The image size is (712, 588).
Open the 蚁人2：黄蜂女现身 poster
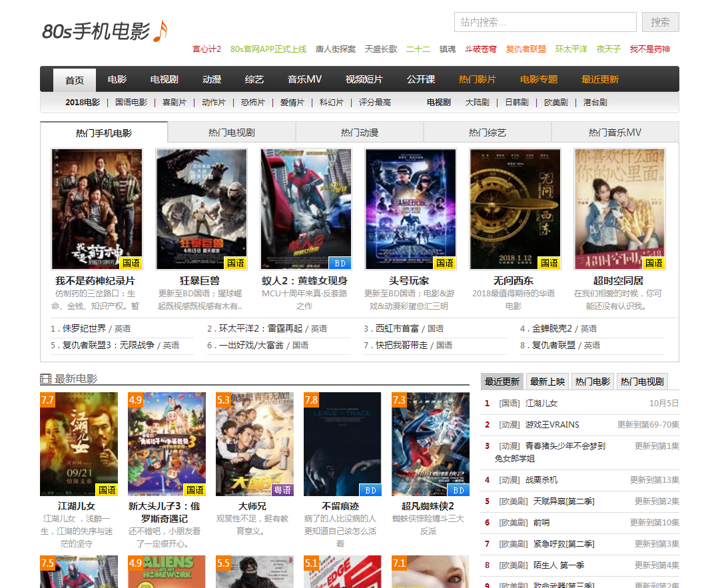(x=306, y=209)
